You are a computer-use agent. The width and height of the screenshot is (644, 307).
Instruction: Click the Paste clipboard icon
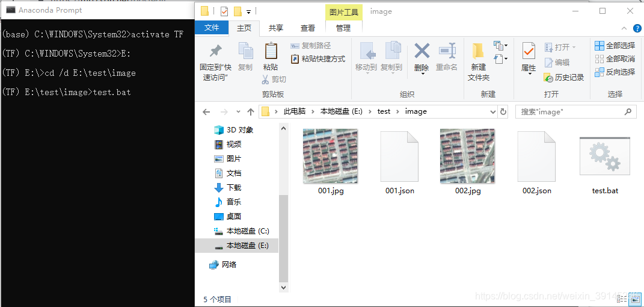271,51
